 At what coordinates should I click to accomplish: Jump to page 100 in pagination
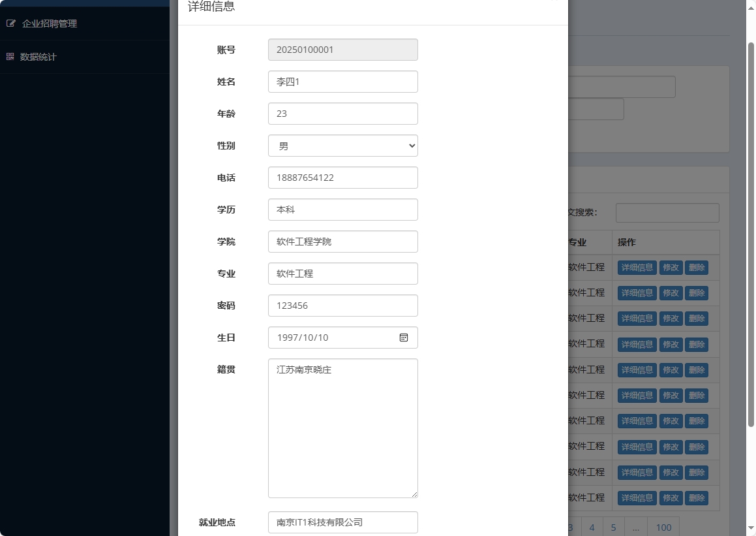663,527
